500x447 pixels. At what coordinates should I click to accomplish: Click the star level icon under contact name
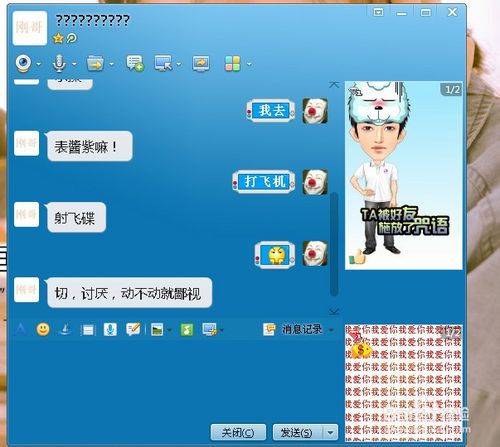click(x=58, y=38)
